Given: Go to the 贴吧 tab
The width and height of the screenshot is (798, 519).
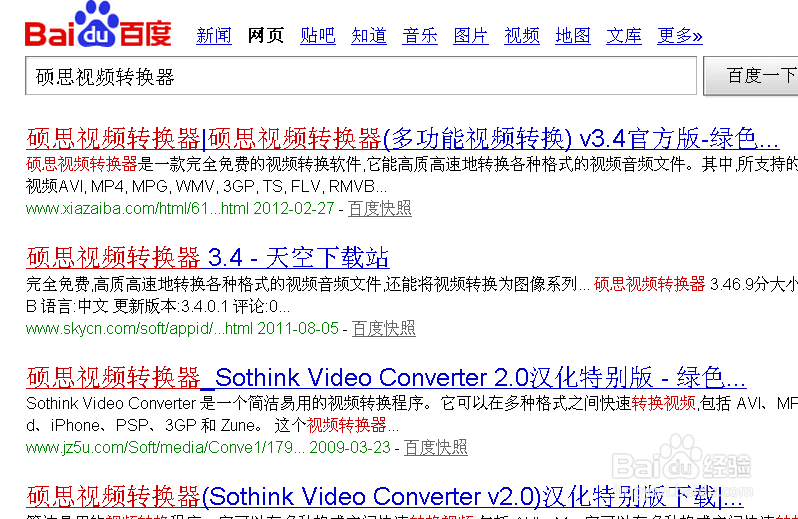Looking at the screenshot, I should 318,36.
